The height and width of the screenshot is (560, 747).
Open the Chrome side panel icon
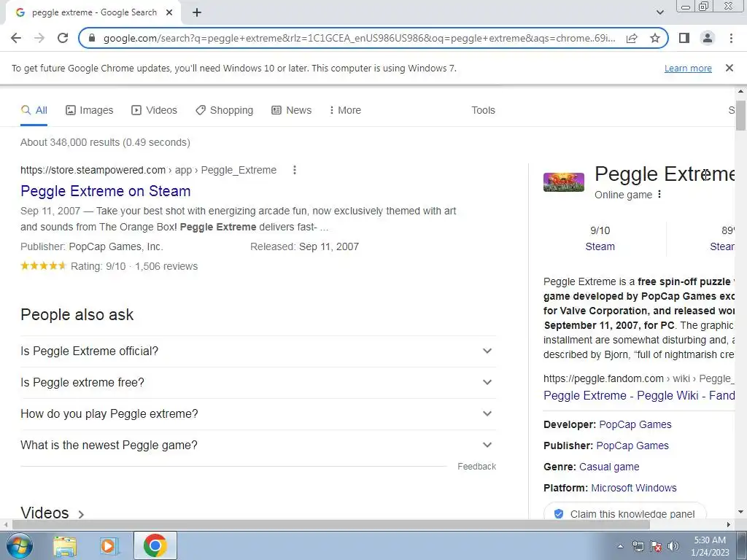pos(684,38)
